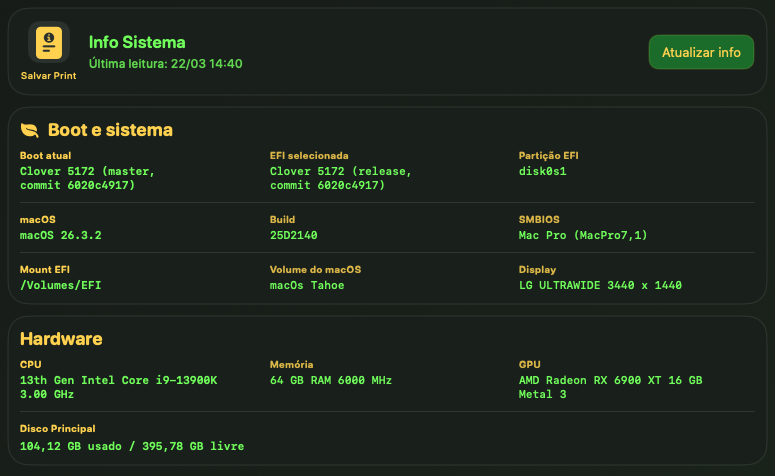Screen dimensions: 775x476
Task: Click the Volume do macOS label
Action: coord(315,269)
